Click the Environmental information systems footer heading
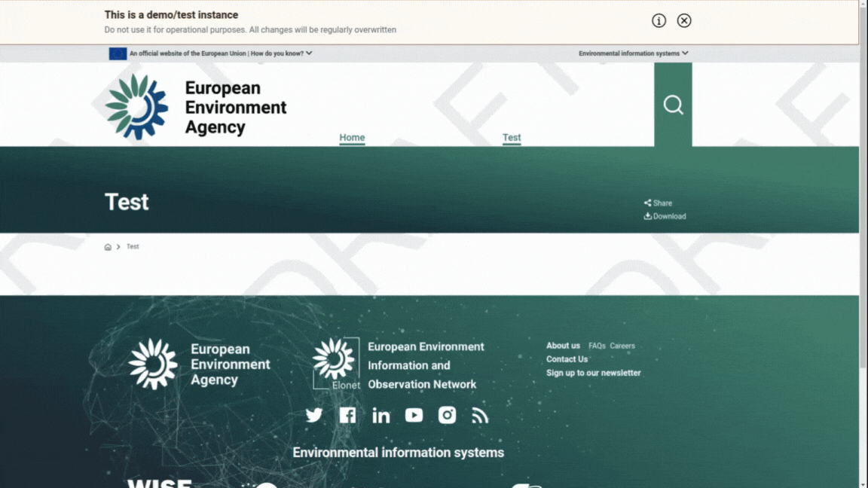This screenshot has width=868, height=488. coord(399,453)
